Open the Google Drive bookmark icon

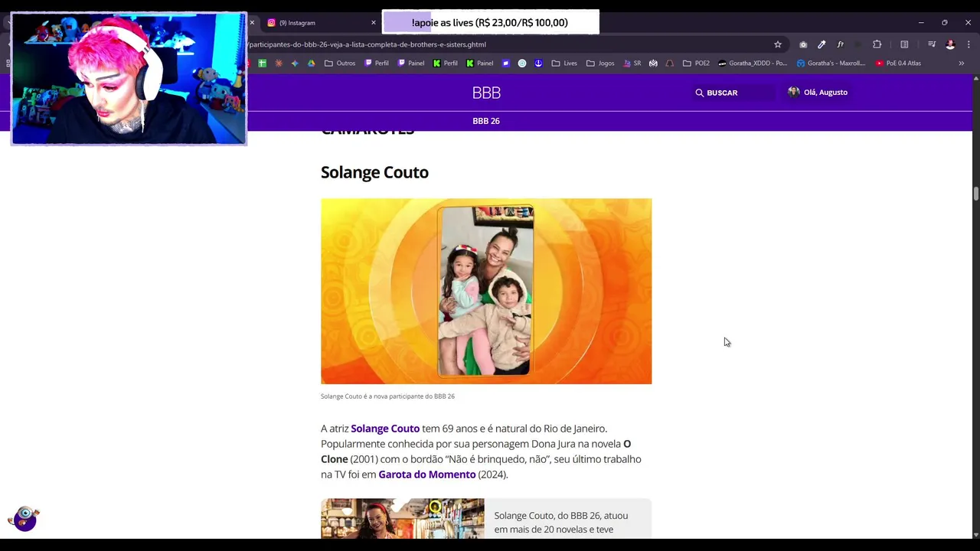point(312,63)
